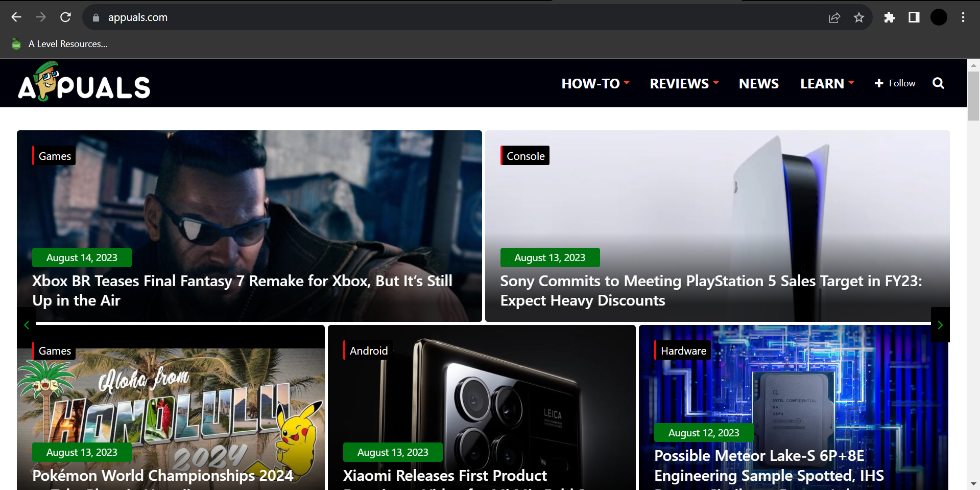The image size is (980, 490).
Task: Open the Console category tag
Action: 525,156
